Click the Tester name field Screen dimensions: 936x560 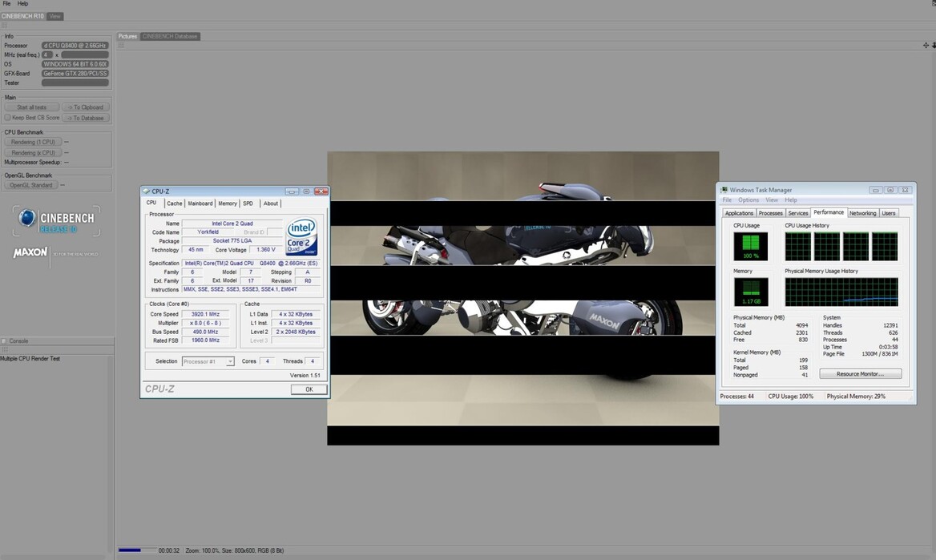point(75,83)
